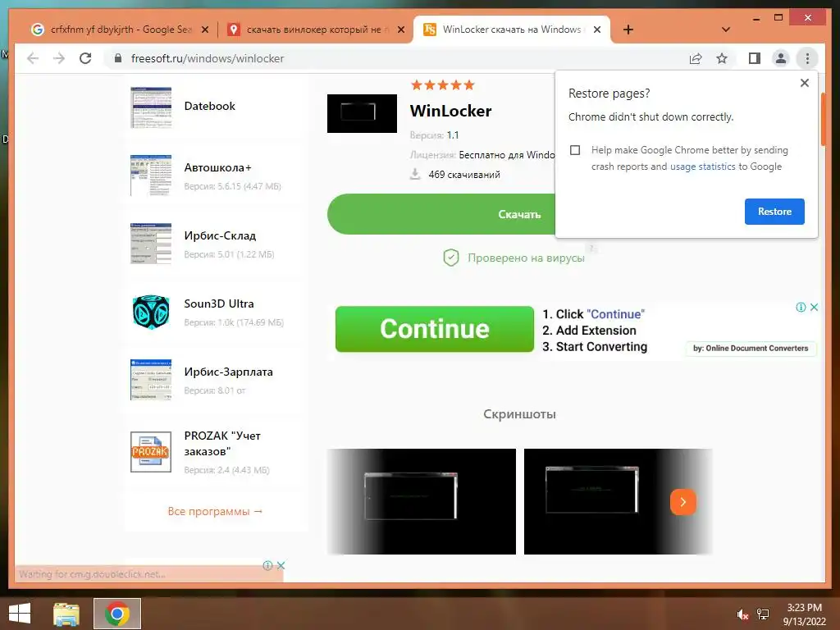This screenshot has height=630, width=840.
Task: Click the site lock security icon
Action: (x=118, y=58)
